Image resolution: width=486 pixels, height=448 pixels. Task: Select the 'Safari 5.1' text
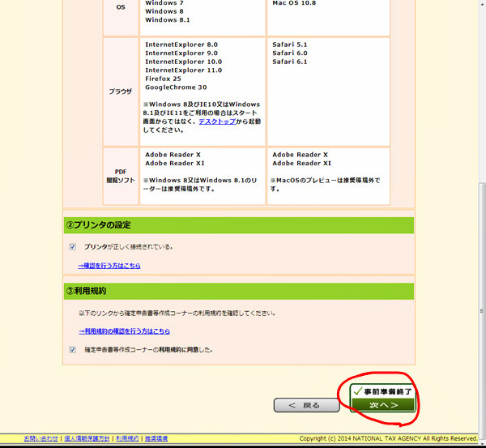tap(290, 45)
